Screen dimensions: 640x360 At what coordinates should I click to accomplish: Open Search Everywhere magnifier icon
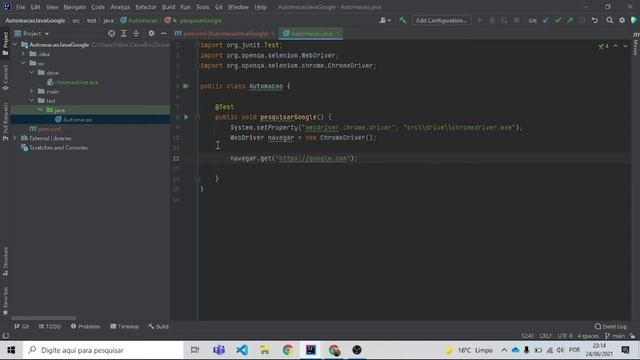[609, 20]
